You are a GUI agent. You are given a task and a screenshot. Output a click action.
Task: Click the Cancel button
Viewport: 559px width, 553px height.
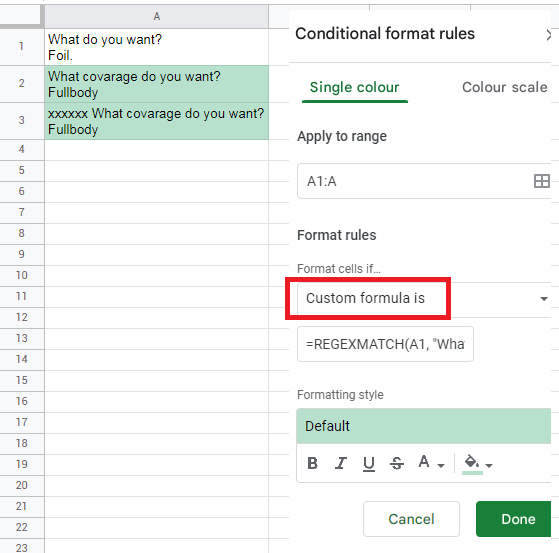click(411, 519)
